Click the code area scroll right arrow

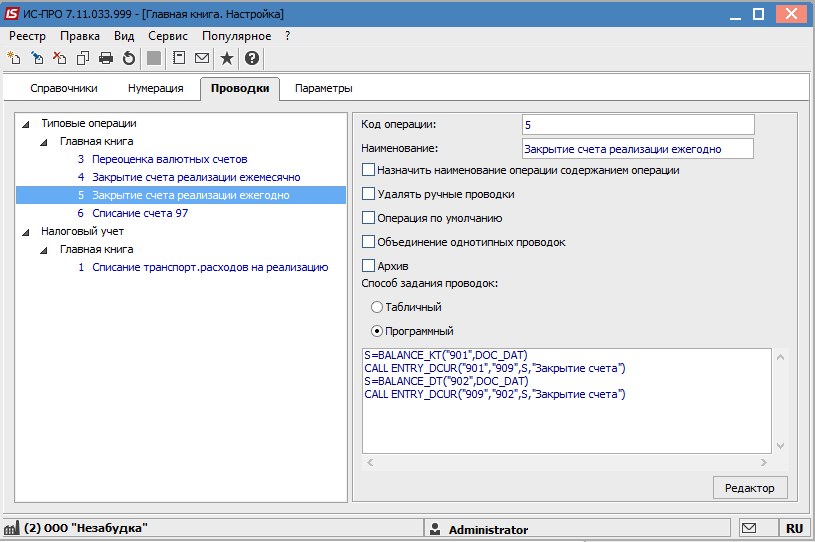pyautogui.click(x=764, y=462)
